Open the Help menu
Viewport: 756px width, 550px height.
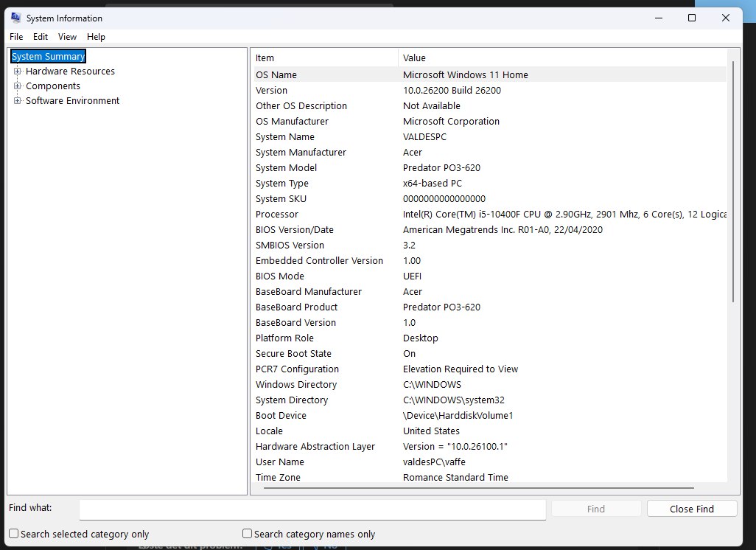point(96,37)
